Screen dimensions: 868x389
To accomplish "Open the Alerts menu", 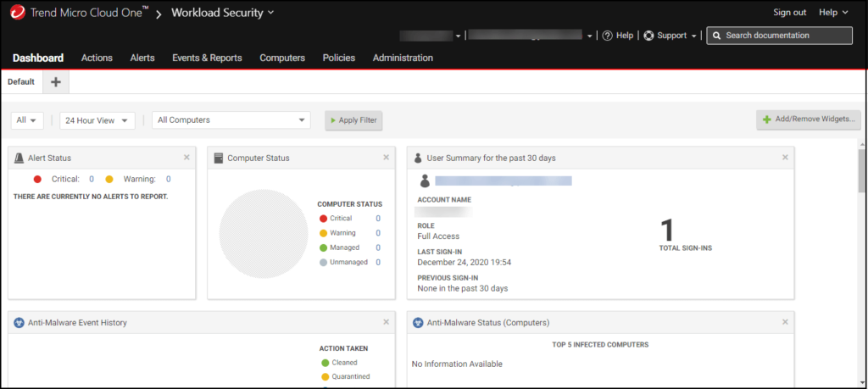I will point(142,58).
